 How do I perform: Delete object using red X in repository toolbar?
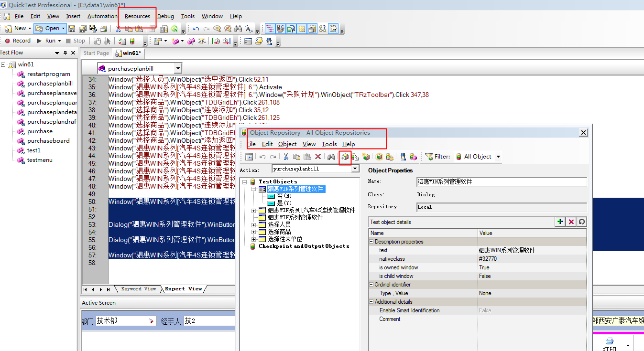(x=318, y=157)
